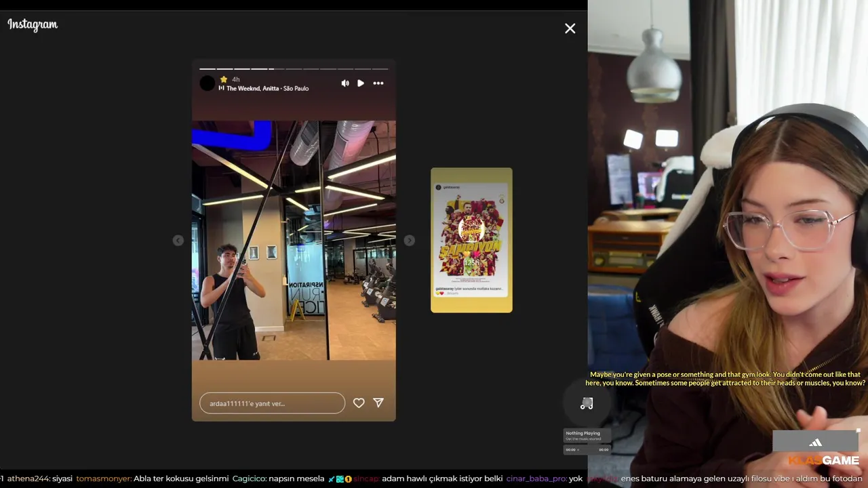Mute the story audio

tap(345, 83)
